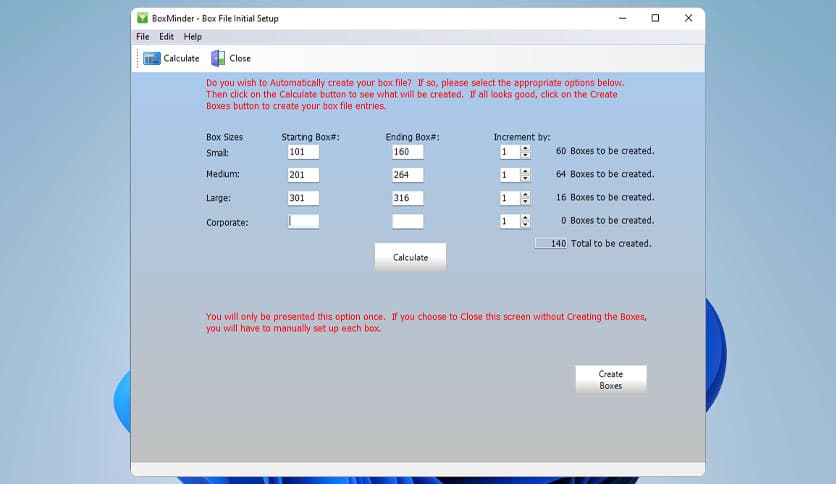Open the Help menu
Image resolution: width=836 pixels, height=484 pixels.
pyautogui.click(x=192, y=37)
